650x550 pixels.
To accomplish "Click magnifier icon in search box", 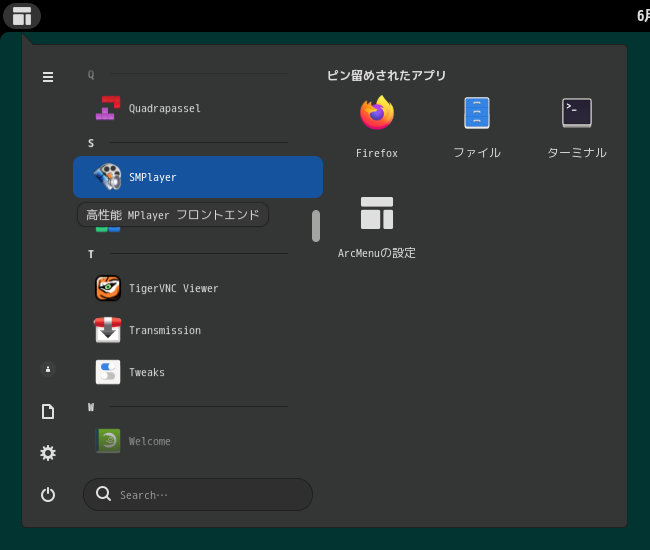I will [x=103, y=494].
